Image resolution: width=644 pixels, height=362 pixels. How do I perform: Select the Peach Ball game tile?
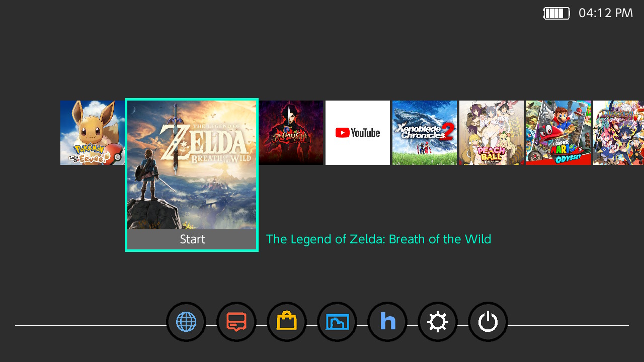click(492, 133)
